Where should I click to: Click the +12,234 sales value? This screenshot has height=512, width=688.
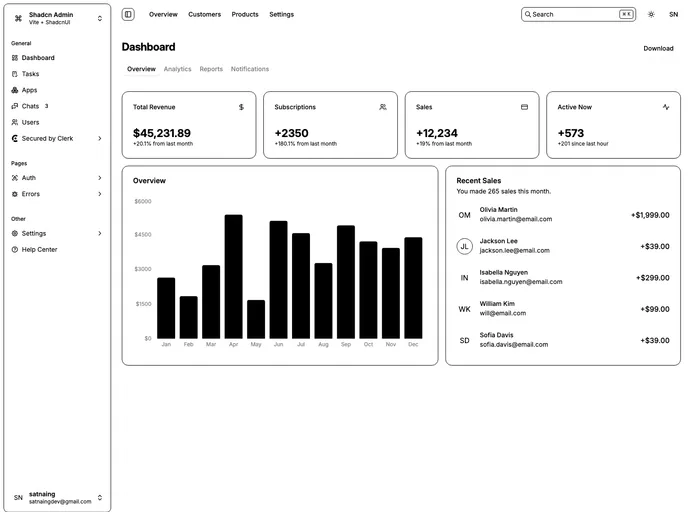point(437,133)
